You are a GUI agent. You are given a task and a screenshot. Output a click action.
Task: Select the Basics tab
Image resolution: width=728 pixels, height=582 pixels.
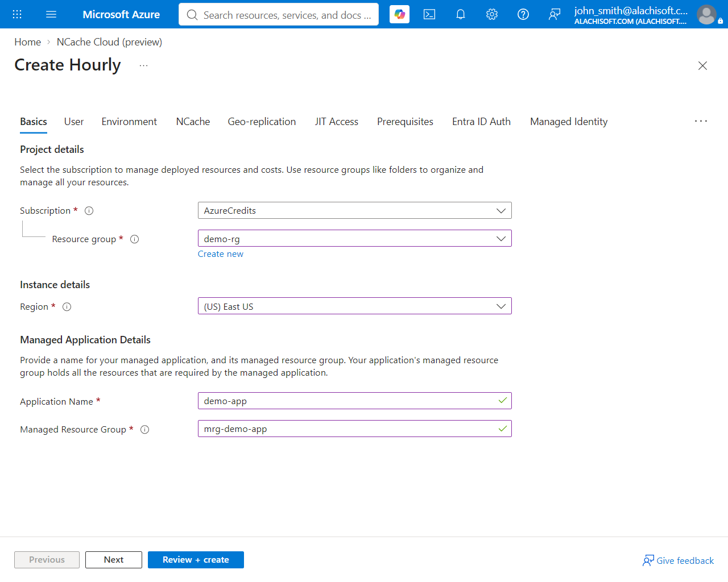tap(34, 122)
